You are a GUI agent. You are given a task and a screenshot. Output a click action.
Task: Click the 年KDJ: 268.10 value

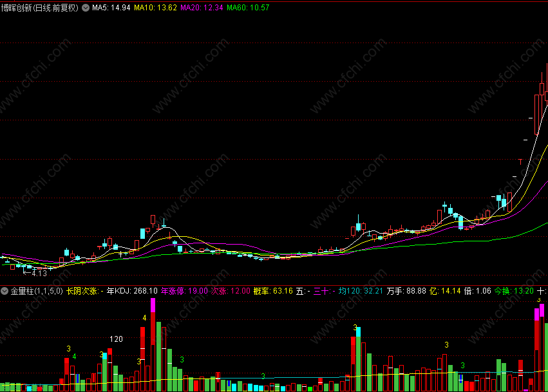point(132,291)
